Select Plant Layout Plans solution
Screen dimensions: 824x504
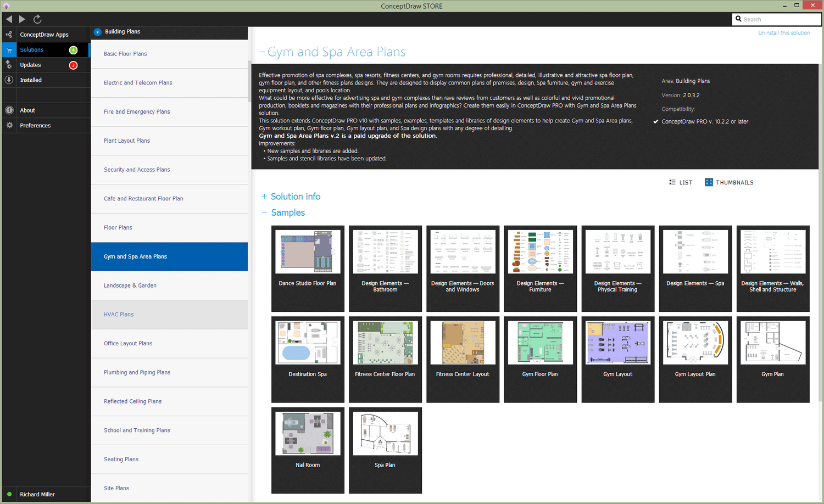pyautogui.click(x=169, y=141)
